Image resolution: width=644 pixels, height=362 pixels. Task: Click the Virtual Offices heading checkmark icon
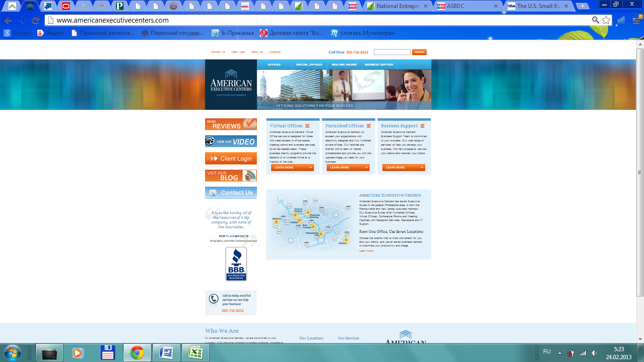307,126
